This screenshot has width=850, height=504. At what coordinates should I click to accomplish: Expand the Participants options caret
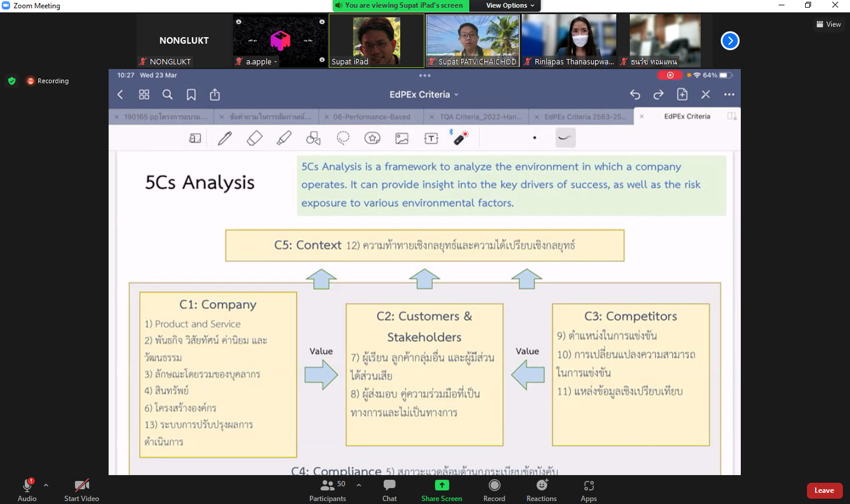click(359, 485)
